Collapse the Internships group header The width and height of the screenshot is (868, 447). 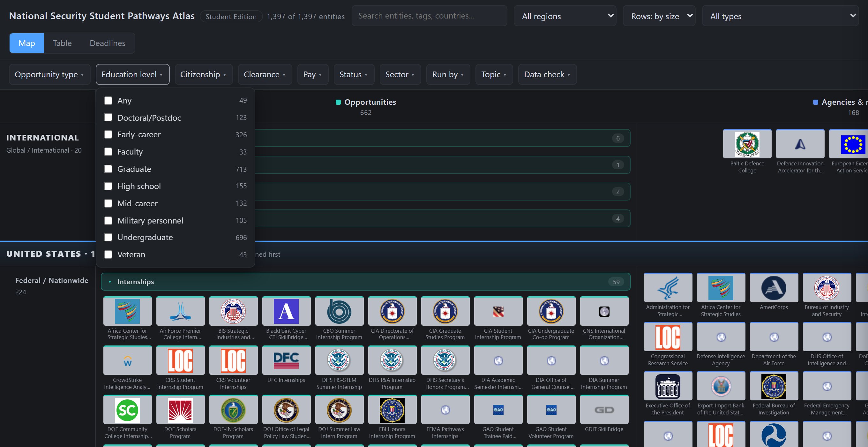click(366, 282)
